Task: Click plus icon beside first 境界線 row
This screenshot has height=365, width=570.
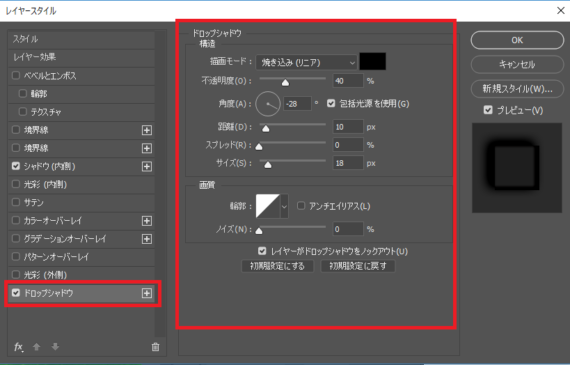Action: point(147,130)
